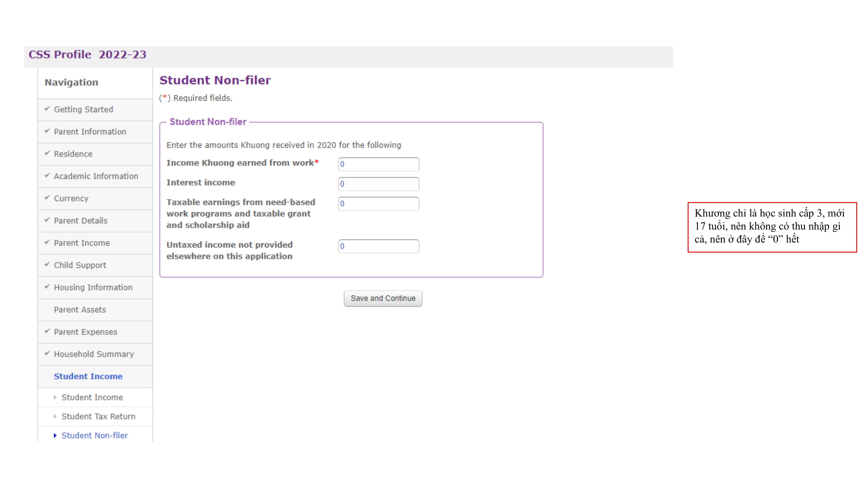Click the checkmark next to Parent Information
Screen dimensions: 868x488
pyautogui.click(x=47, y=132)
